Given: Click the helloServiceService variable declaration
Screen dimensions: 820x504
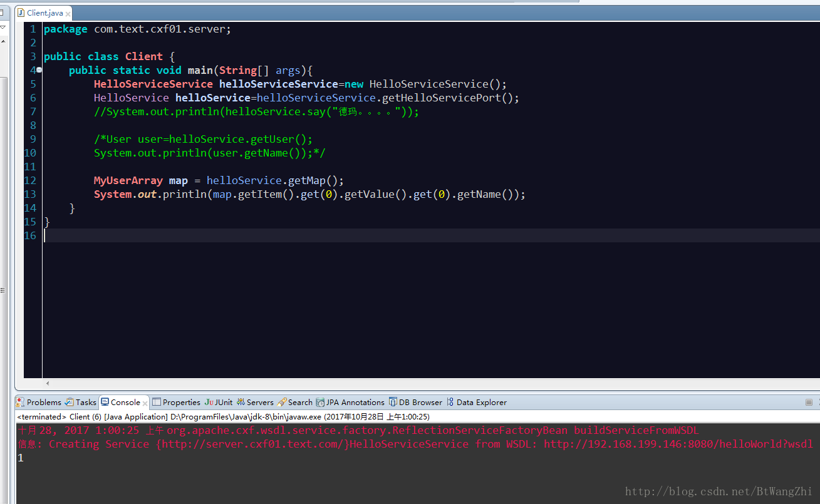Looking at the screenshot, I should [x=279, y=84].
